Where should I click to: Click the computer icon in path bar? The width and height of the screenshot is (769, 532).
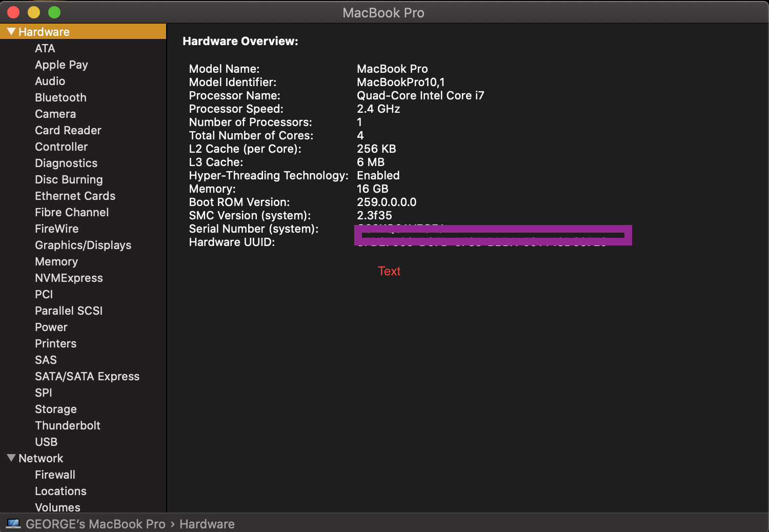[x=13, y=524]
